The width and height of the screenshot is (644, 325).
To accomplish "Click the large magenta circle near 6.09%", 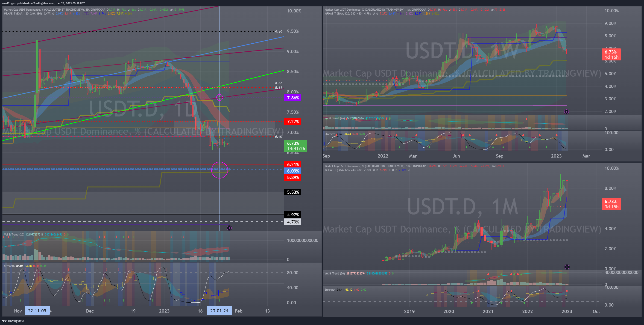I will [220, 170].
